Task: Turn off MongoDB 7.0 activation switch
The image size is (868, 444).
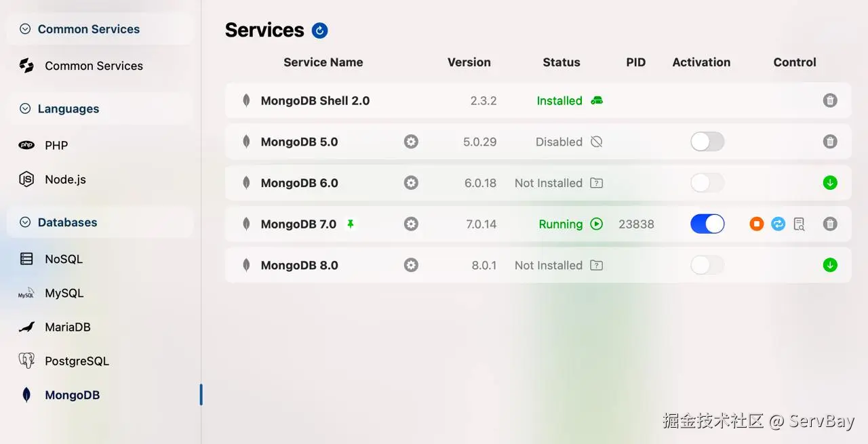Action: coord(707,224)
